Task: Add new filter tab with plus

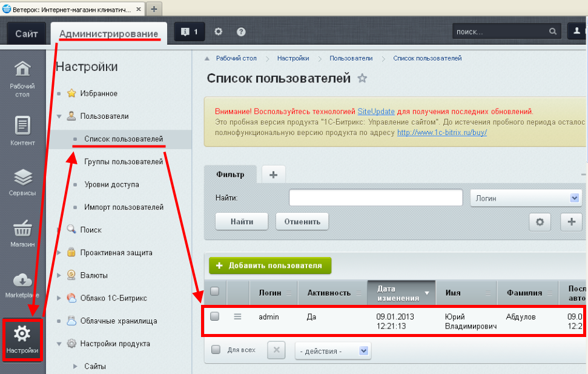Action: click(273, 175)
